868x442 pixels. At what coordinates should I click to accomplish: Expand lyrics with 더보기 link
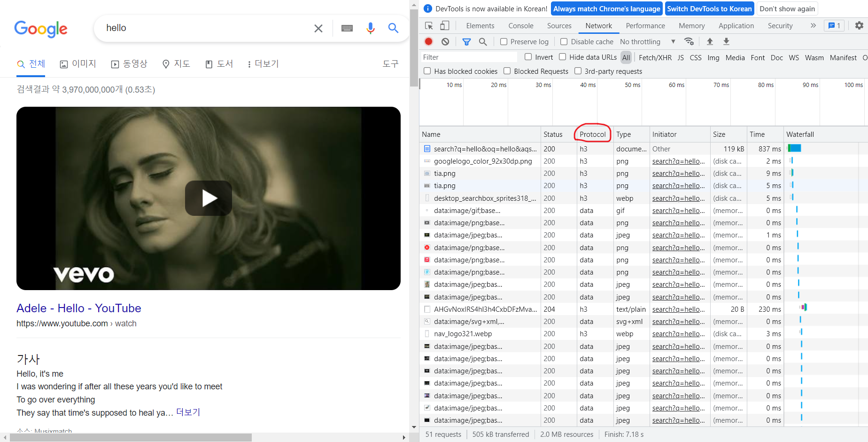tap(188, 412)
